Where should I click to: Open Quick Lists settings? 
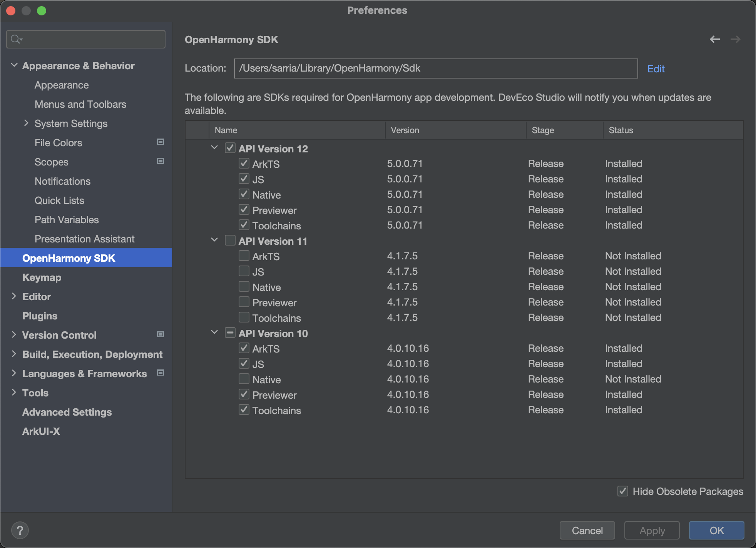[x=59, y=200]
